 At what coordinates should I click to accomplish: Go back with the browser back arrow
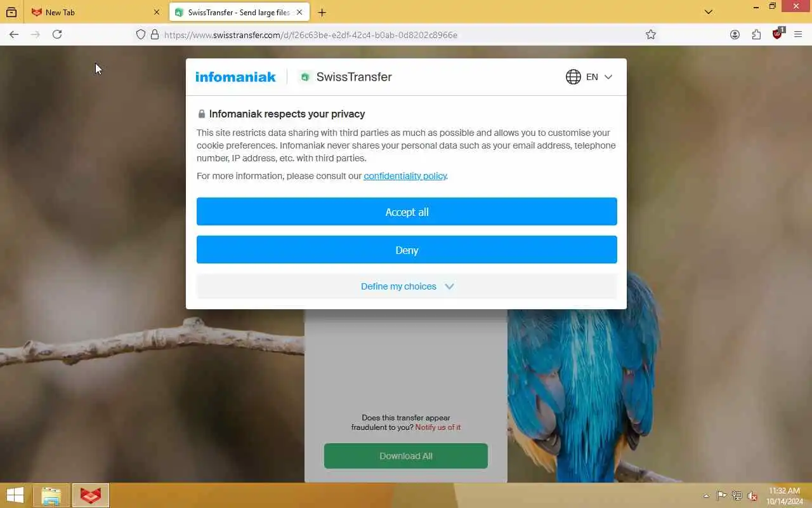pos(14,34)
